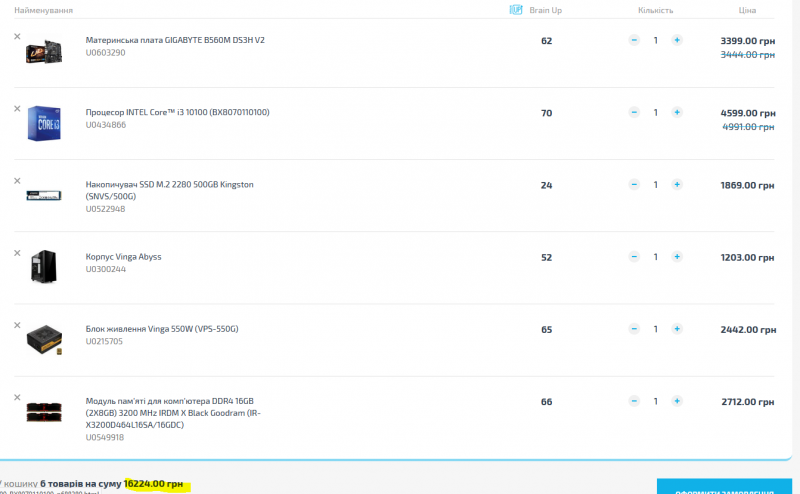Increase quantity of Kingston SSD

click(x=677, y=185)
